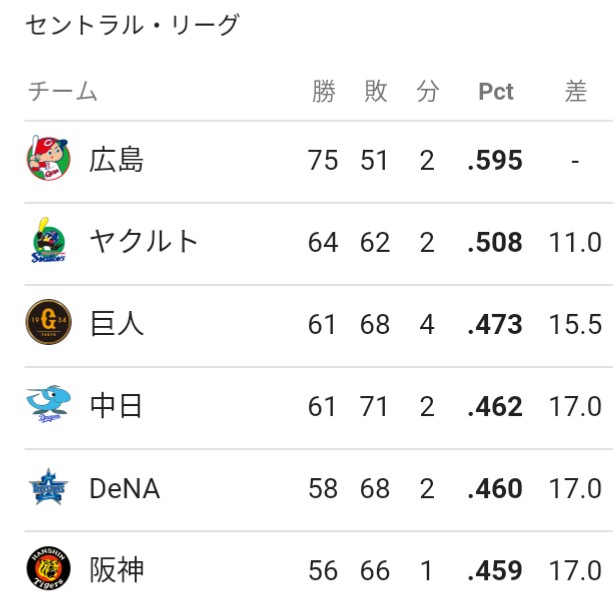The width and height of the screenshot is (613, 613).
Task: Click the Yakult Swallows team logo
Action: (x=48, y=240)
